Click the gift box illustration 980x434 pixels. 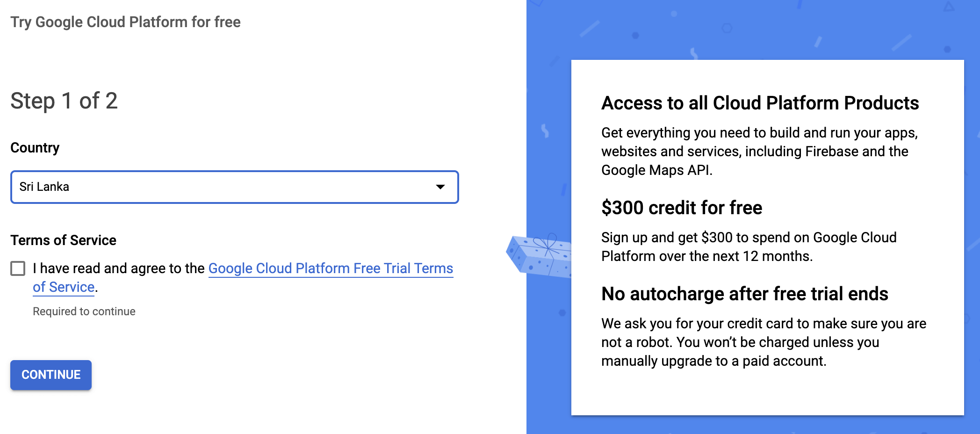539,255
